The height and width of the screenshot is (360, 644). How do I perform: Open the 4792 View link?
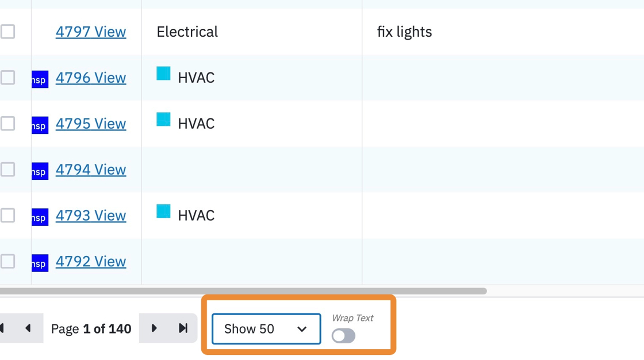(x=91, y=261)
